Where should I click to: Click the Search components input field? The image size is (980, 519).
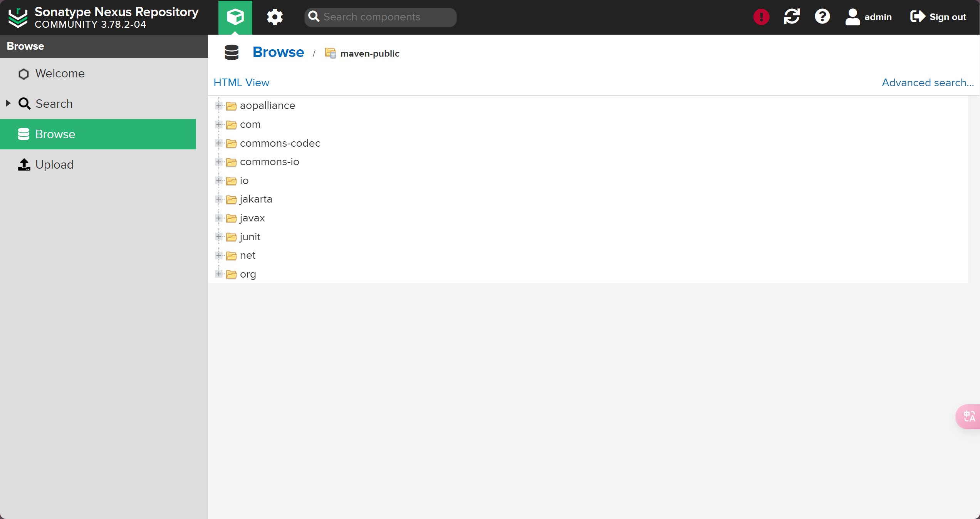point(381,17)
